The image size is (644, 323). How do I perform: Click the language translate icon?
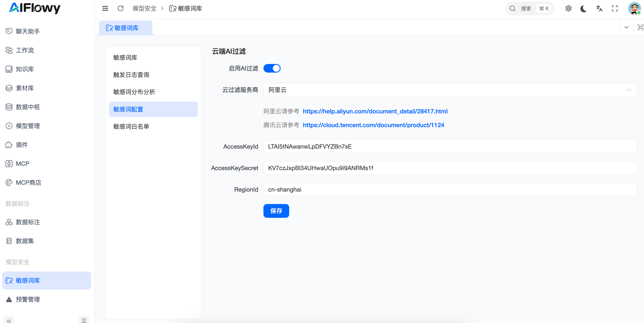(599, 9)
